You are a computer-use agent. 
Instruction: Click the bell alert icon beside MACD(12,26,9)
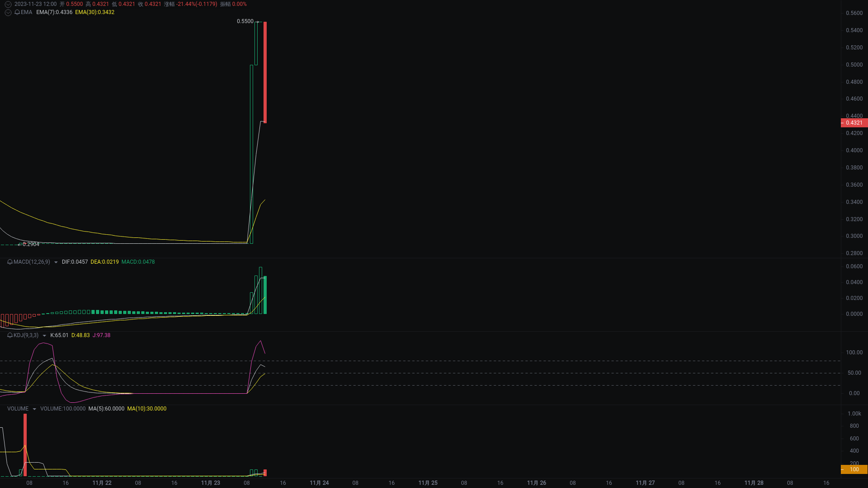pos(9,262)
